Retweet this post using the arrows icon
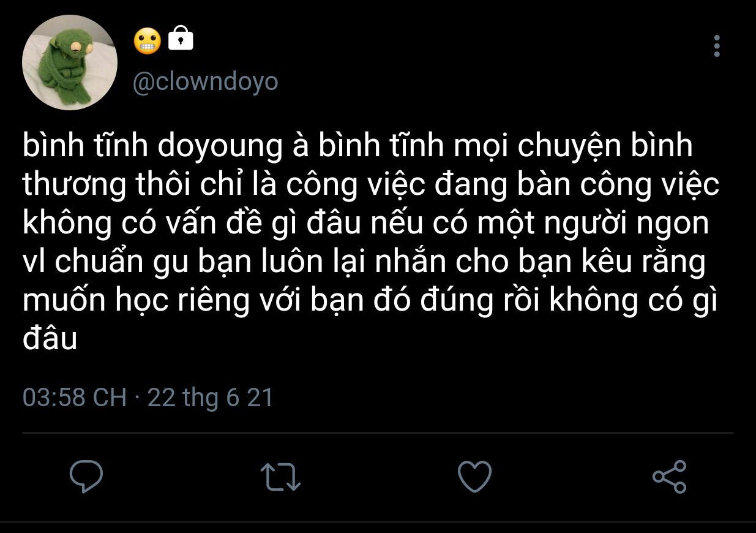 (280, 477)
